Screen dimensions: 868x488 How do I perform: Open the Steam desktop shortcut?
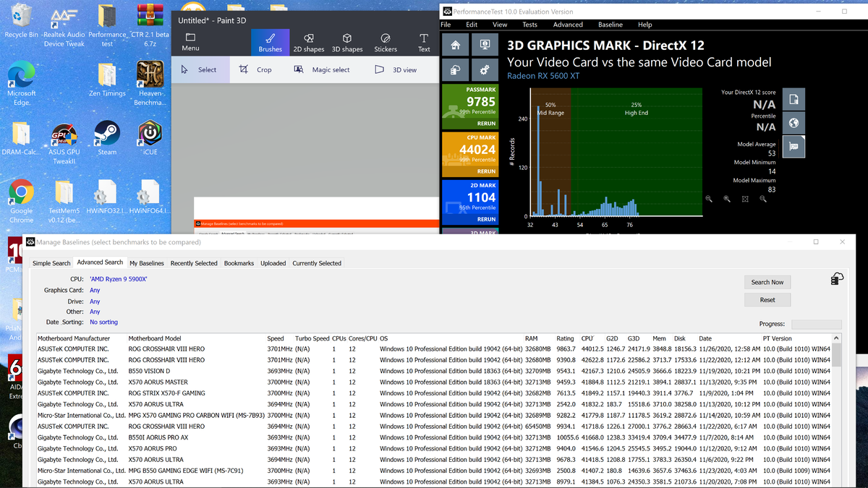(107, 139)
